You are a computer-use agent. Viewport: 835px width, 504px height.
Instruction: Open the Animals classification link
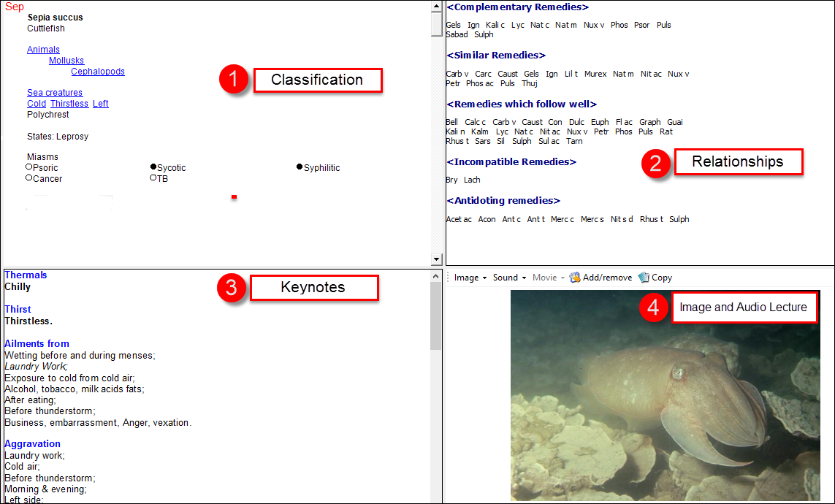[43, 50]
